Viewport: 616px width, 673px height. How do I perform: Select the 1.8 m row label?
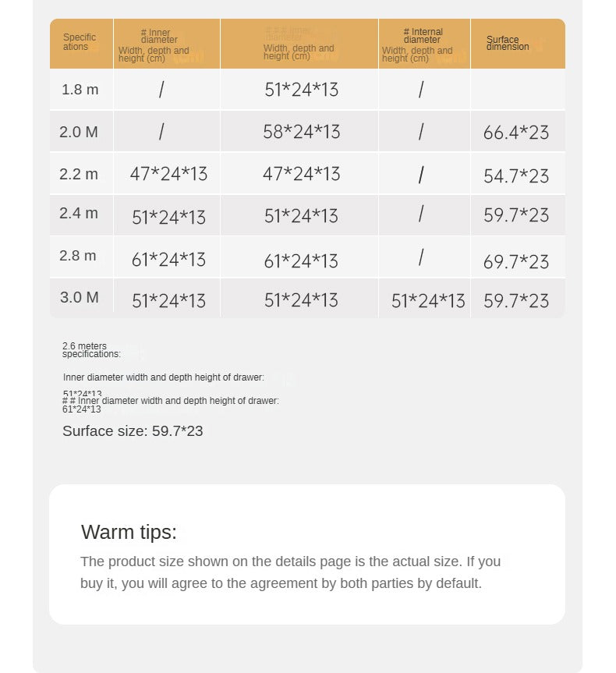pyautogui.click(x=80, y=90)
